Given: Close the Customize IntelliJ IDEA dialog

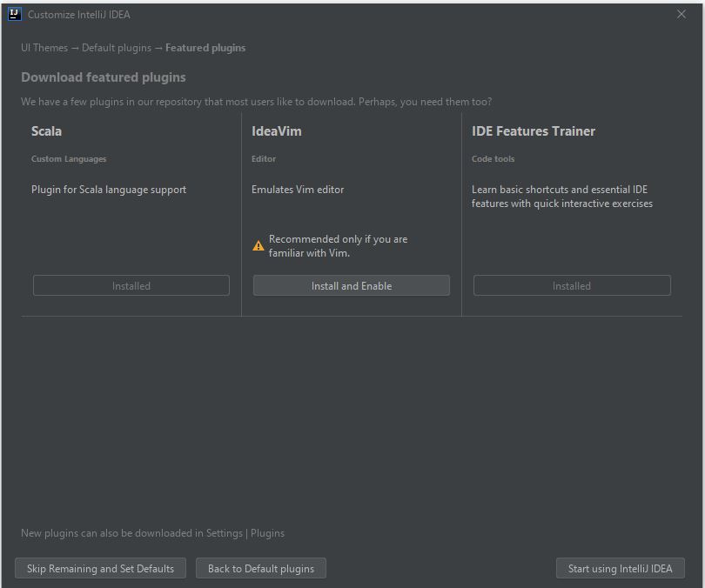Looking at the screenshot, I should point(681,15).
